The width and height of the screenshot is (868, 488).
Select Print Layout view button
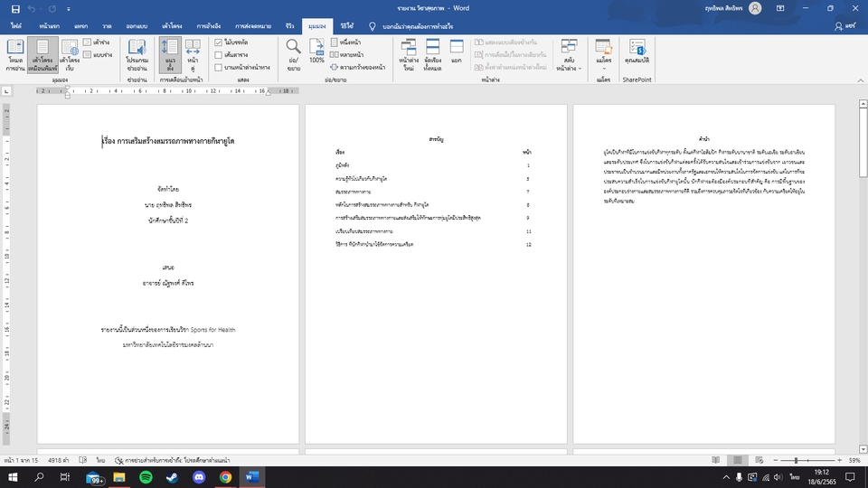[x=42, y=55]
